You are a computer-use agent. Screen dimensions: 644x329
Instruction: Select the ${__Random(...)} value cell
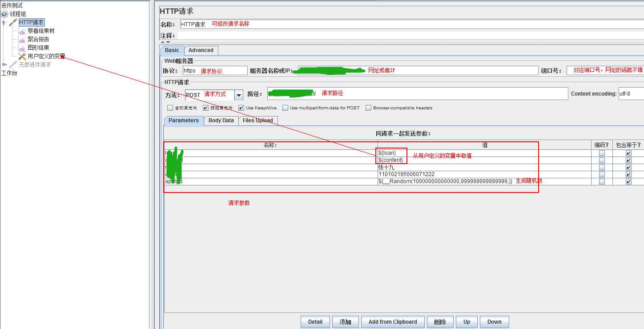[x=485, y=181]
